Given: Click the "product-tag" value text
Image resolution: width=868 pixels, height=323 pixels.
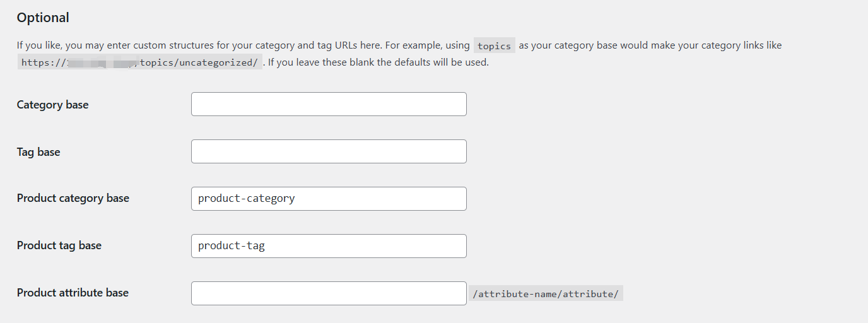Looking at the screenshot, I should point(231,246).
